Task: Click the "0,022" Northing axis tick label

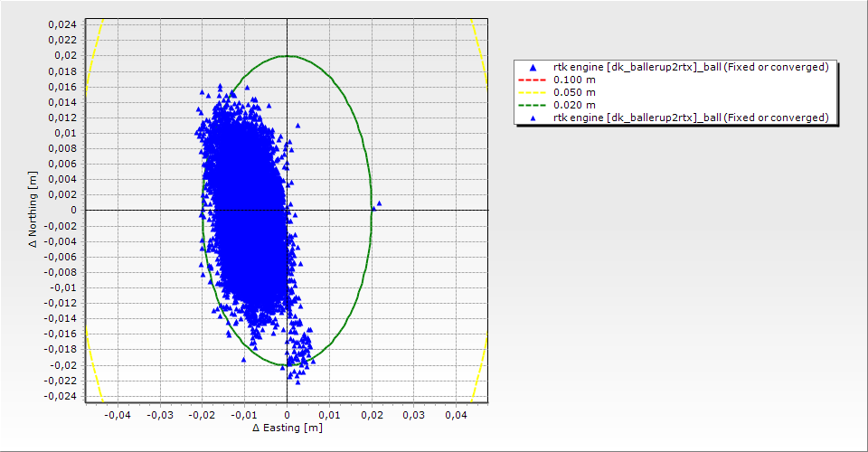Action: (62, 40)
